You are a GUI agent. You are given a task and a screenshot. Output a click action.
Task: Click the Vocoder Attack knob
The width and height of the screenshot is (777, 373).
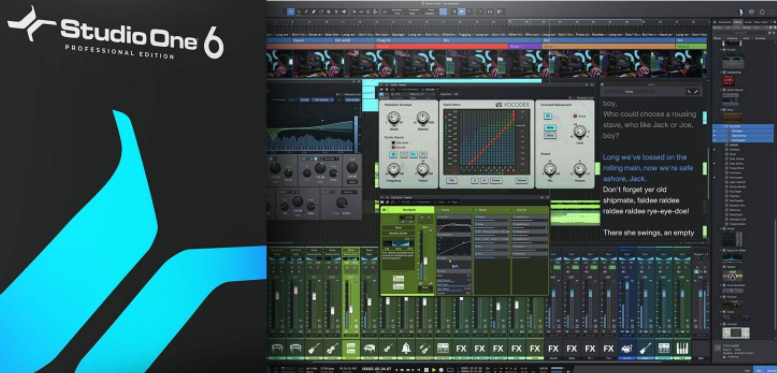coord(393,118)
